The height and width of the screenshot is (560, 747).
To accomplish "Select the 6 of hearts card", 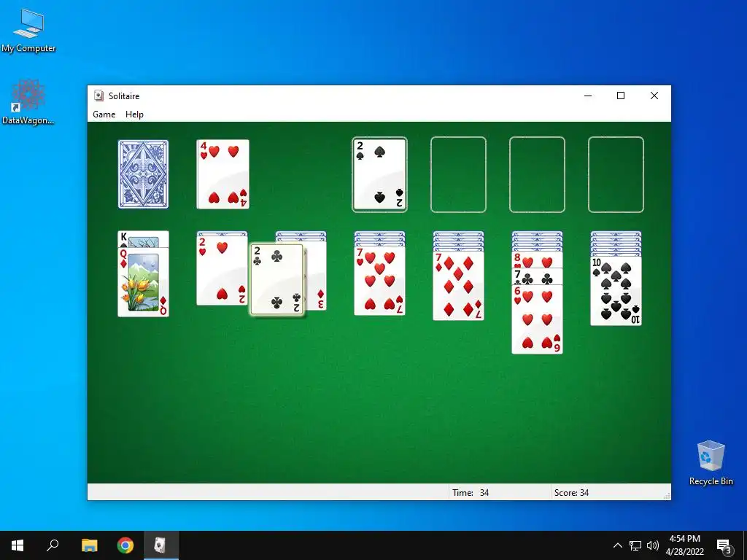I will tap(537, 319).
